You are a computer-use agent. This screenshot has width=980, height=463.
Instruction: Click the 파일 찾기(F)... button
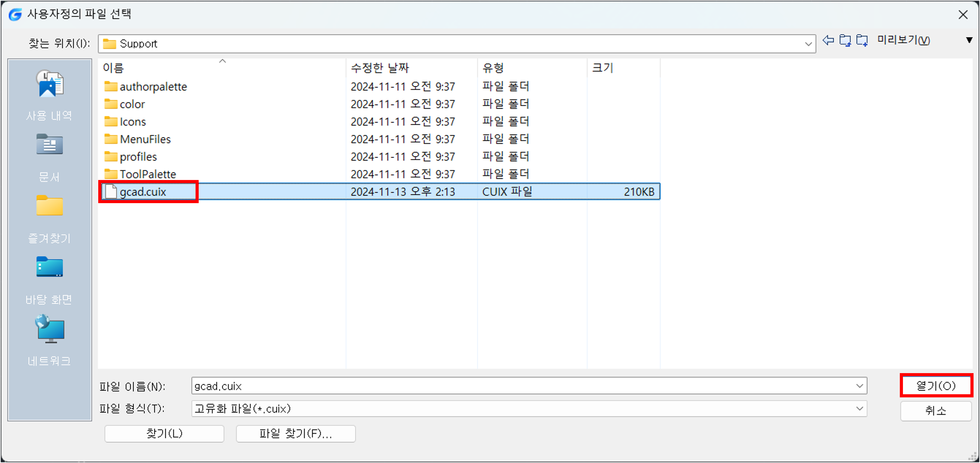(296, 434)
